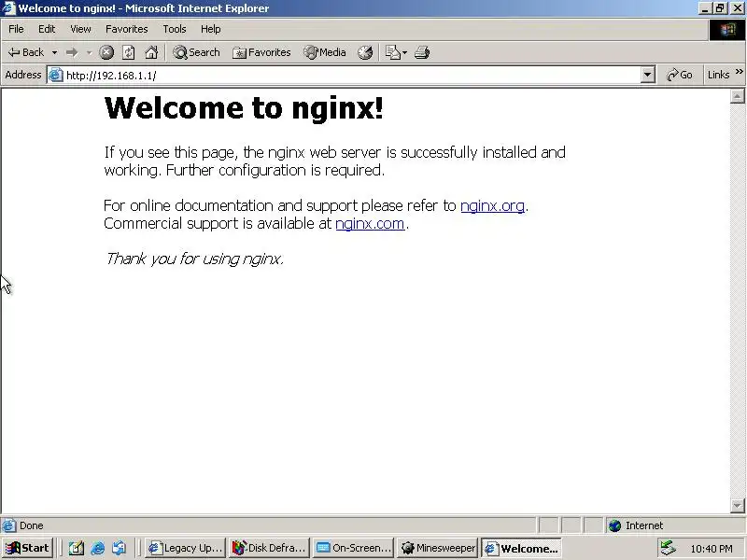Refresh the page with the Refresh icon
747x560 pixels.
129,52
